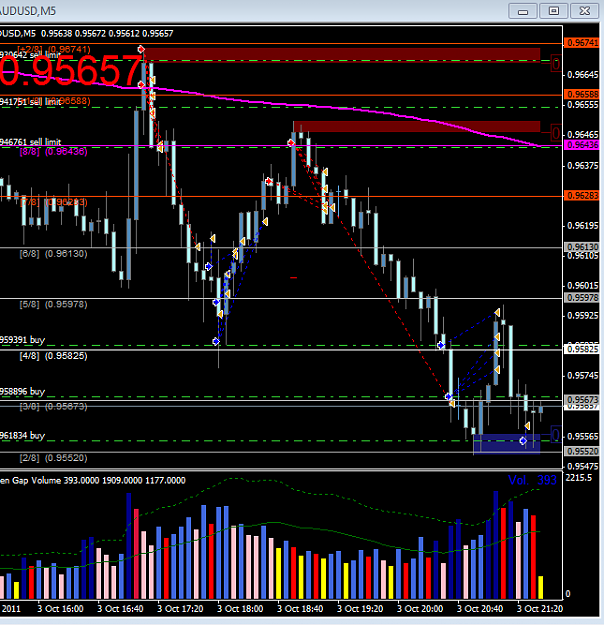The image size is (604, 625).
Task: Click the orange 0.96741 price axis tag
Action: pyautogui.click(x=582, y=43)
